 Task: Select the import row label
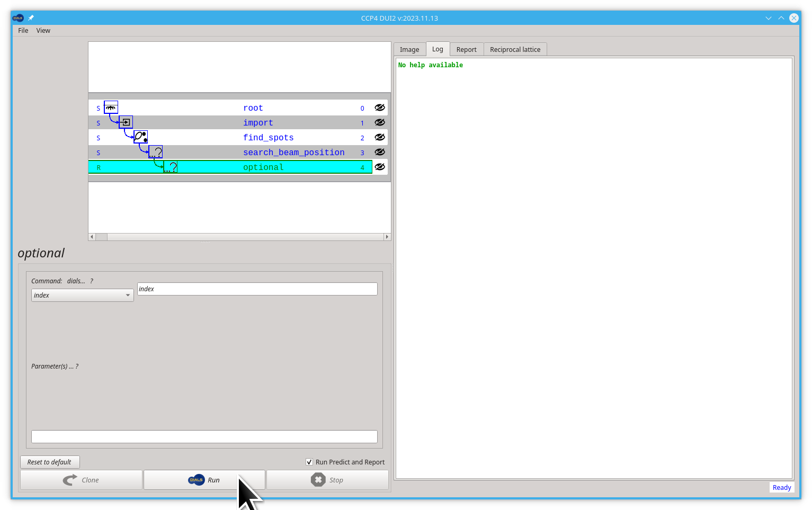(258, 122)
